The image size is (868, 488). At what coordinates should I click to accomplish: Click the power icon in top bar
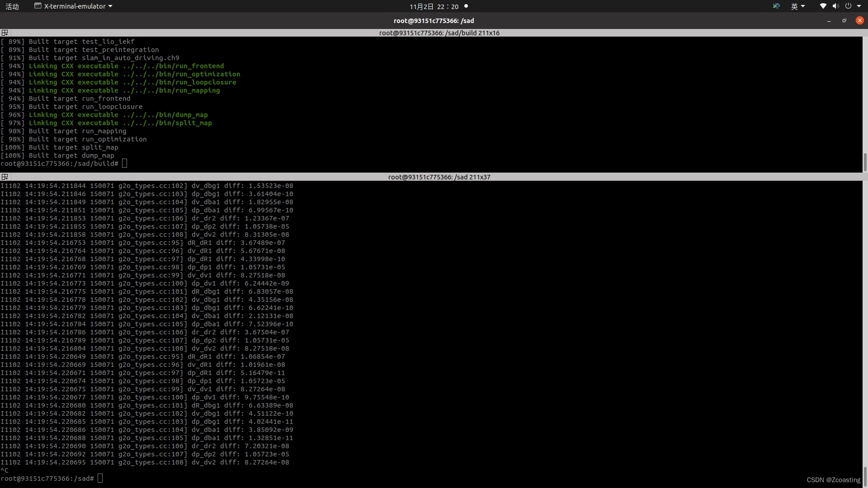(848, 6)
